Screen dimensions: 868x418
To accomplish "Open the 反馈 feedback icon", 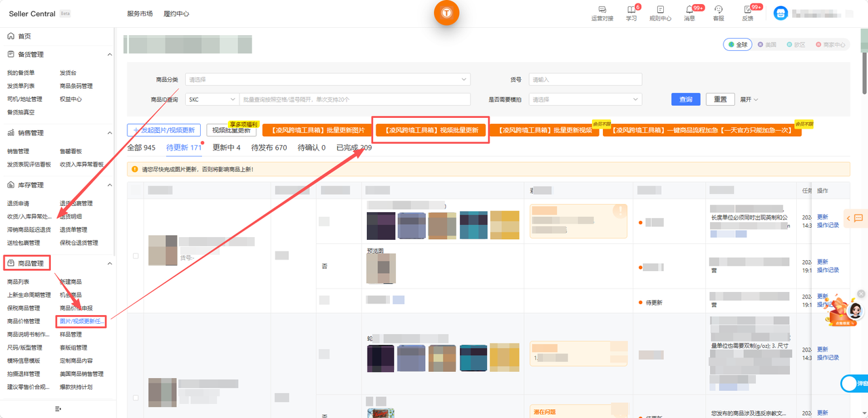I will tap(747, 9).
